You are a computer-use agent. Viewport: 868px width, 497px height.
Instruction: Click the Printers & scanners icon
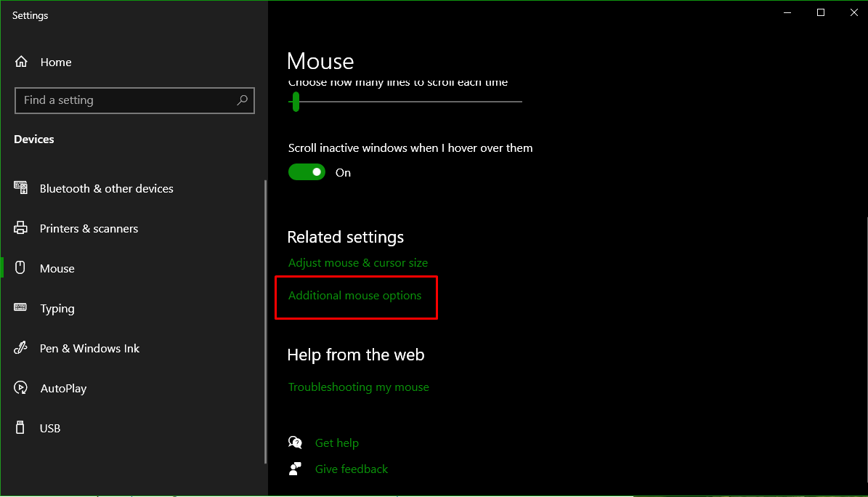[x=20, y=227]
